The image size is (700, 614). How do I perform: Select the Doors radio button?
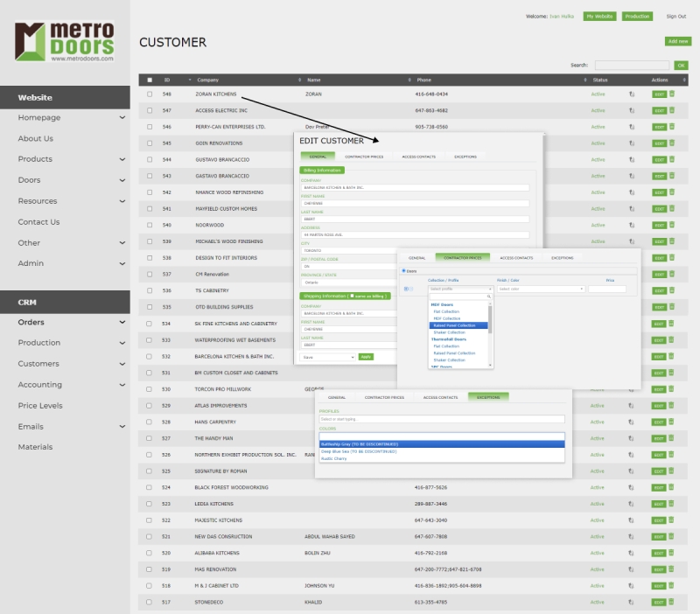click(403, 271)
